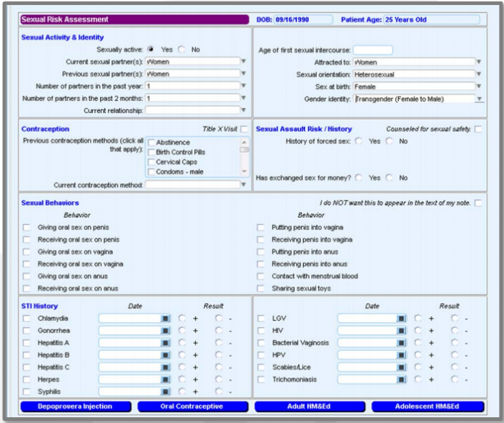The height and width of the screenshot is (423, 504).
Task: Click the Patient Age field
Action: click(x=431, y=19)
